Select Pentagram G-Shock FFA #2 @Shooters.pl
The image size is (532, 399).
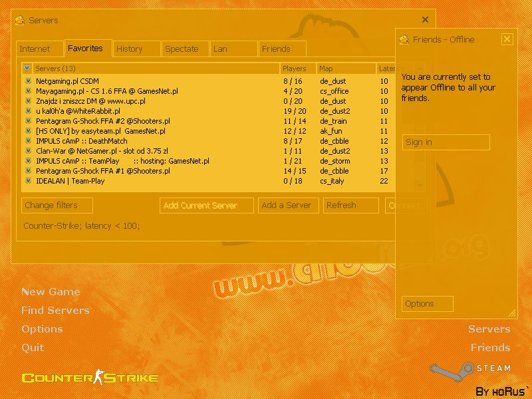[103, 121]
